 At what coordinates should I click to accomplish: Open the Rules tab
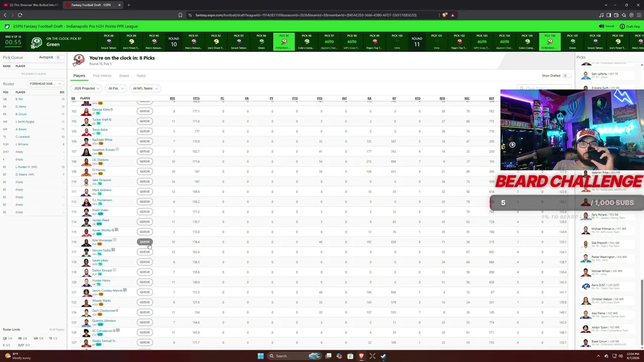pyautogui.click(x=141, y=76)
